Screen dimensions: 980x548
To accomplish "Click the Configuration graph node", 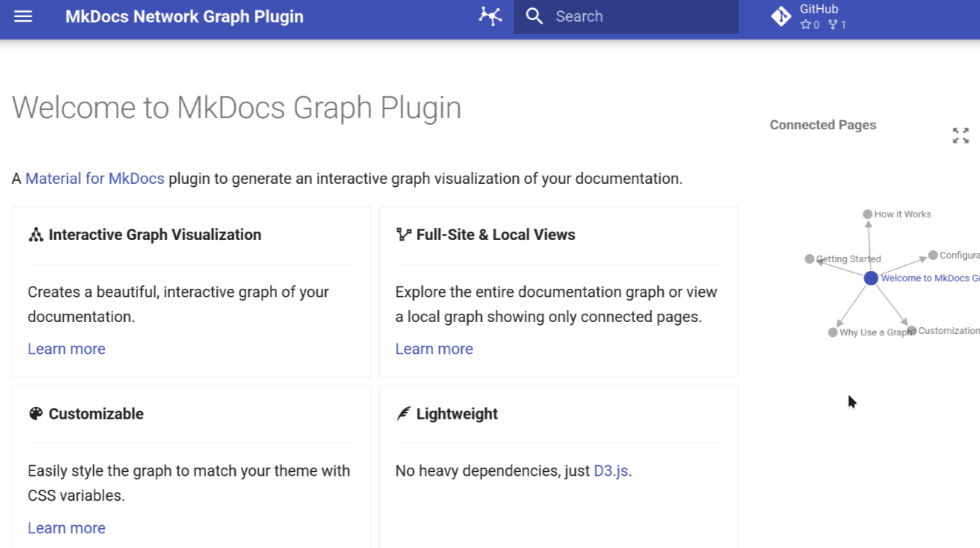I will 933,256.
